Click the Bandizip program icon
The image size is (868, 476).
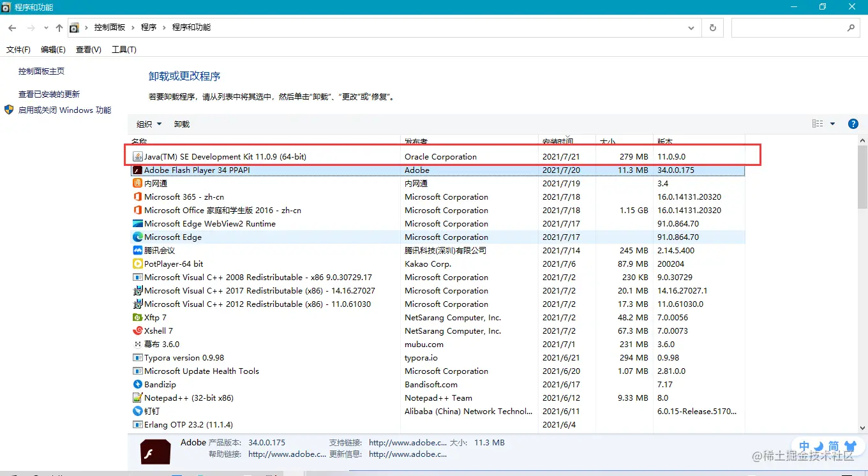tap(137, 385)
